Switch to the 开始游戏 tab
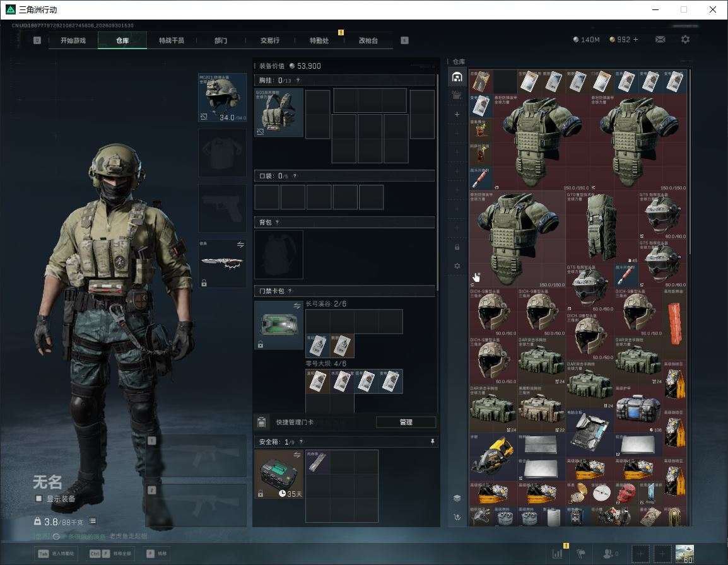Screen dimensions: 728x565 click(x=73, y=40)
